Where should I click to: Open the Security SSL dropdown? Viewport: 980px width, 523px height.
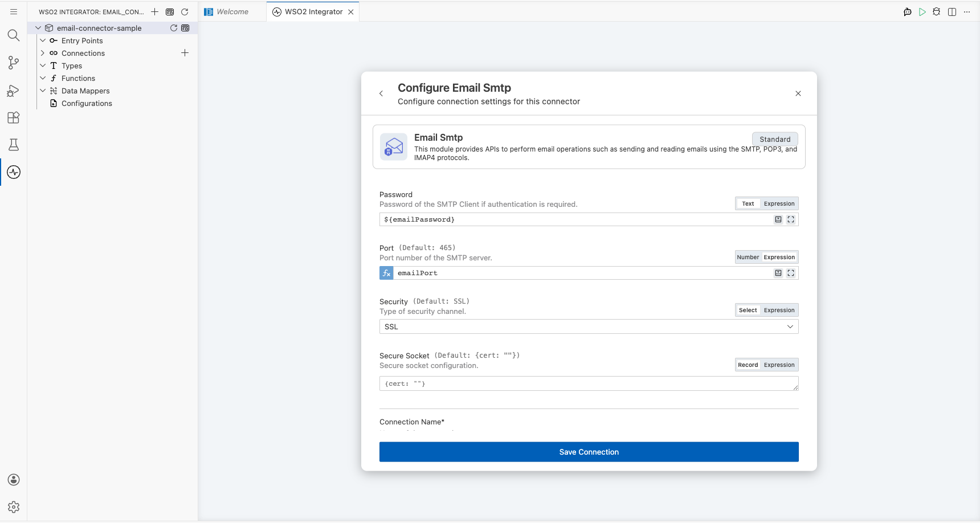[x=589, y=326]
